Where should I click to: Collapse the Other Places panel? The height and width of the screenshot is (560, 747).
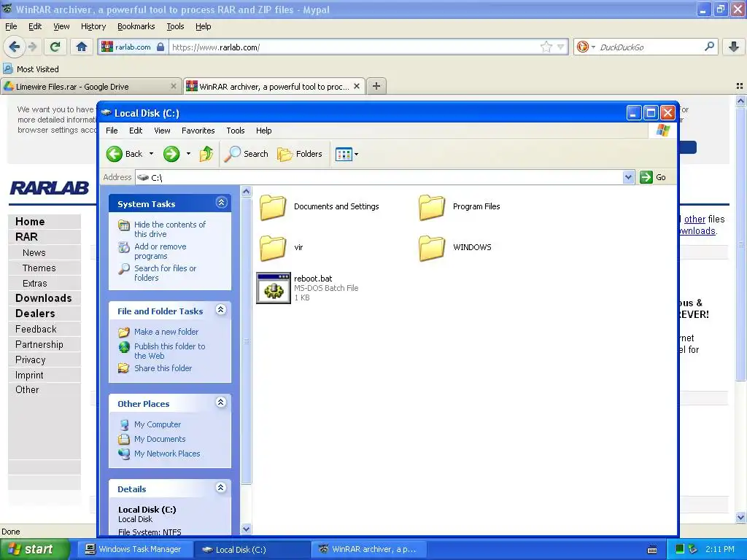click(x=221, y=402)
